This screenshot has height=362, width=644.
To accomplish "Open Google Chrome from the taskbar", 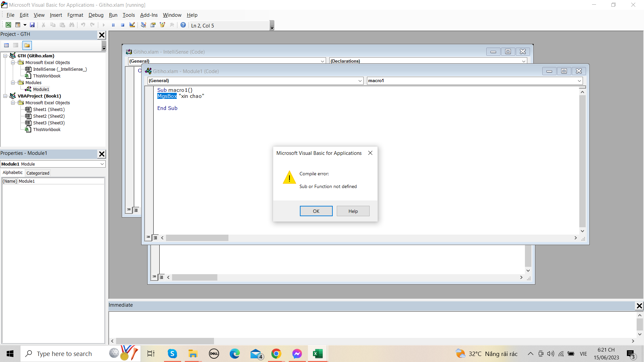I will tap(276, 354).
